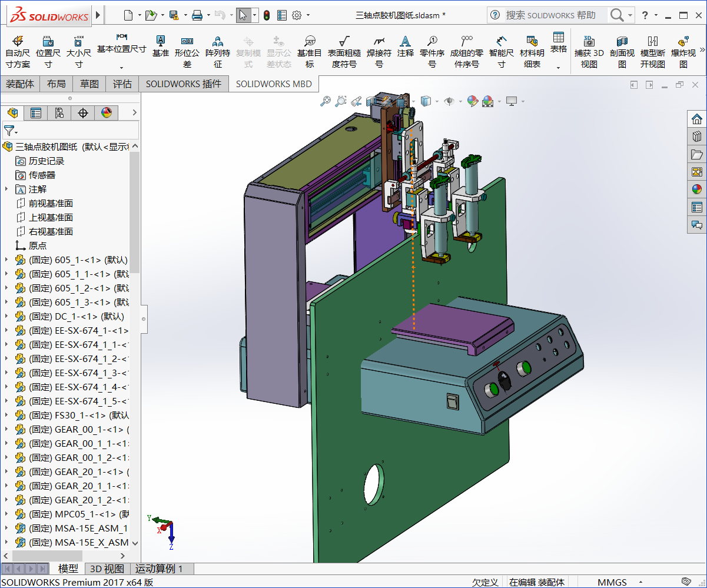
Task: Click the Edit Appearance color ball icon
Action: 472,101
